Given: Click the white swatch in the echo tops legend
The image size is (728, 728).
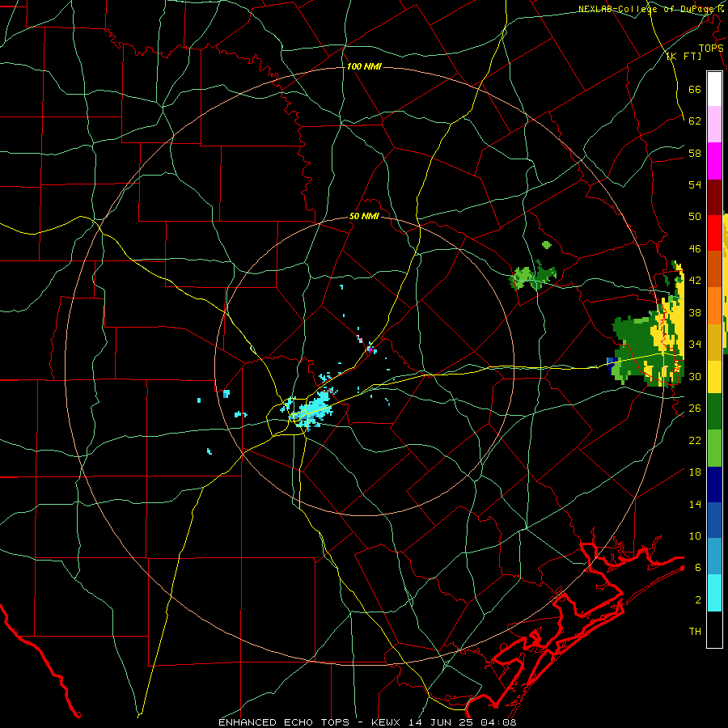Looking at the screenshot, I should (714, 89).
